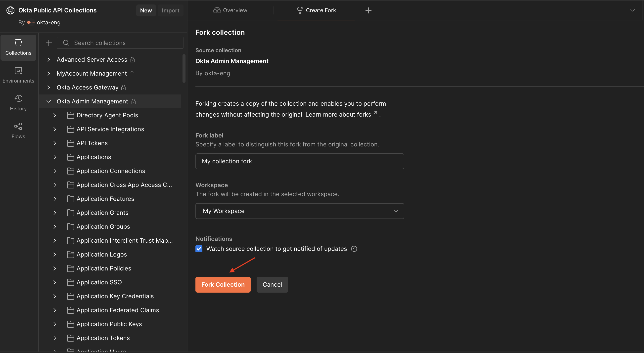Open the My Workspace dropdown

pyautogui.click(x=300, y=211)
